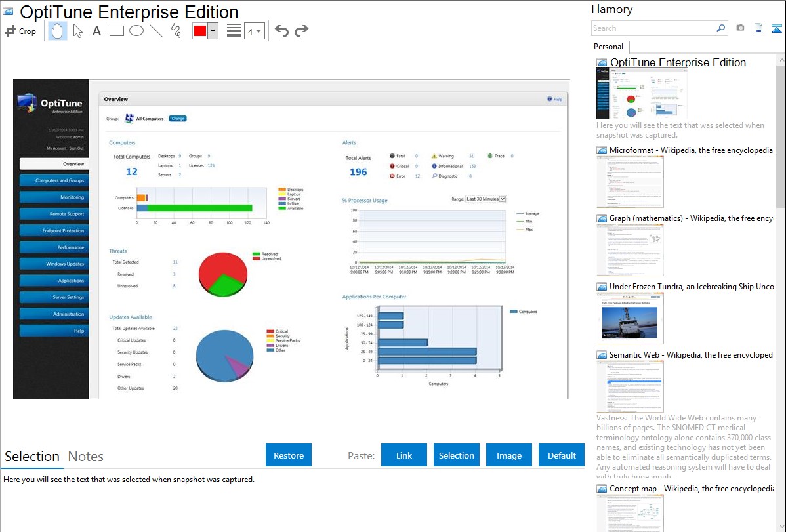Open the line width dropdown showing 4
This screenshot has width=786, height=532.
point(255,31)
